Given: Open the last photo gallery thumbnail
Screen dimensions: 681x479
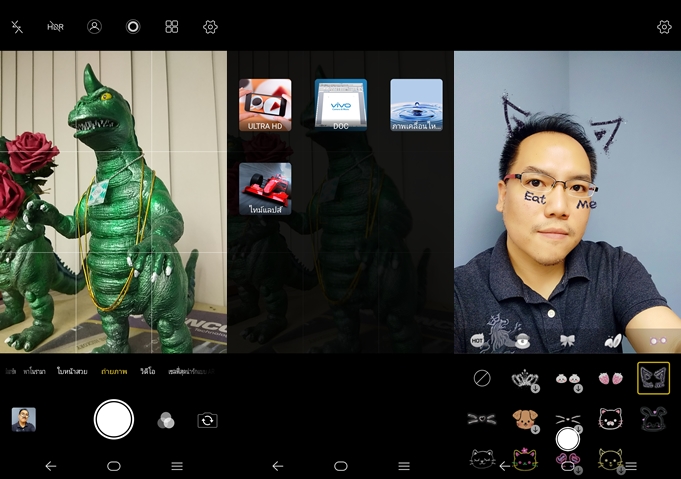Looking at the screenshot, I should coord(24,420).
